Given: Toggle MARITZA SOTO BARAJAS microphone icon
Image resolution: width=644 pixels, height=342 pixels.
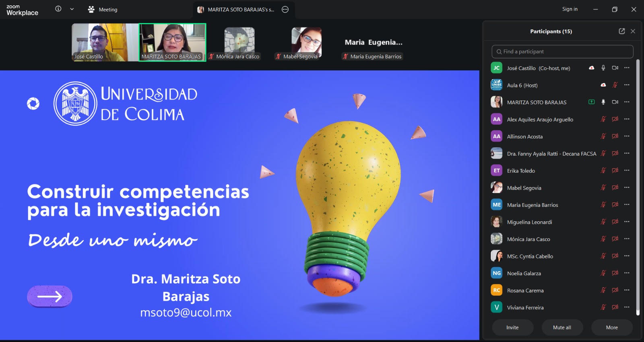Looking at the screenshot, I should tap(603, 102).
